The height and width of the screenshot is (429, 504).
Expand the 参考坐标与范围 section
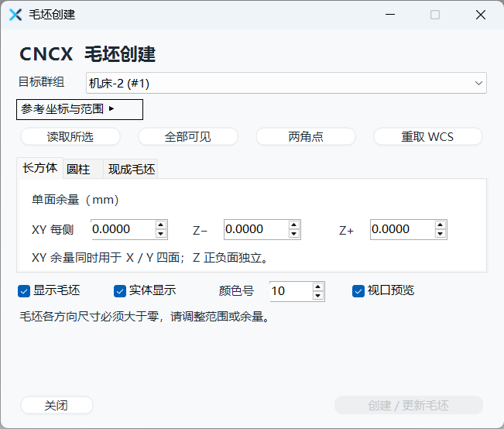(x=80, y=109)
